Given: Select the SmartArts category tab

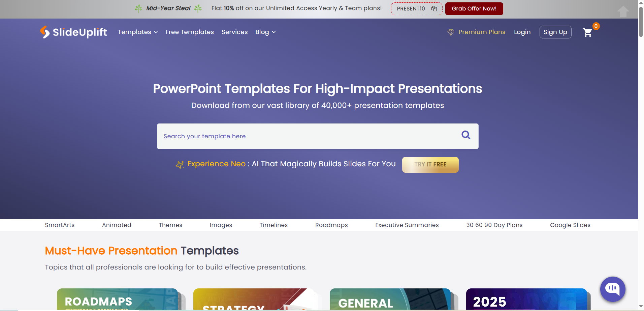Looking at the screenshot, I should 60,225.
